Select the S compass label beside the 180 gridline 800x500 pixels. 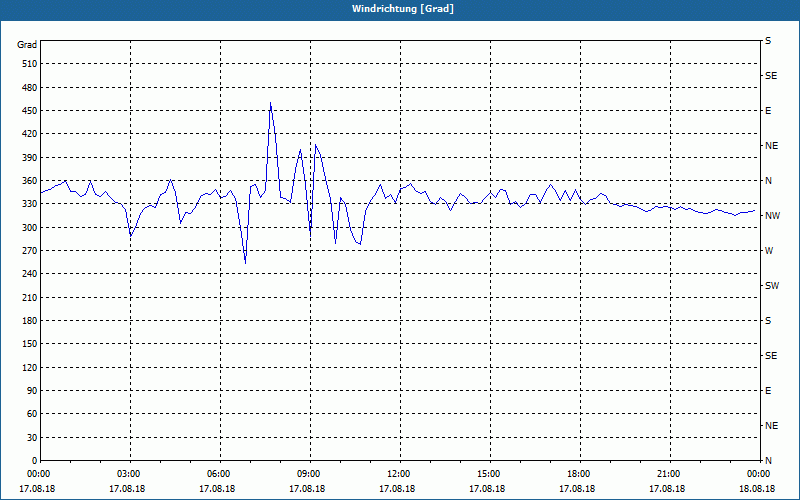coord(768,321)
